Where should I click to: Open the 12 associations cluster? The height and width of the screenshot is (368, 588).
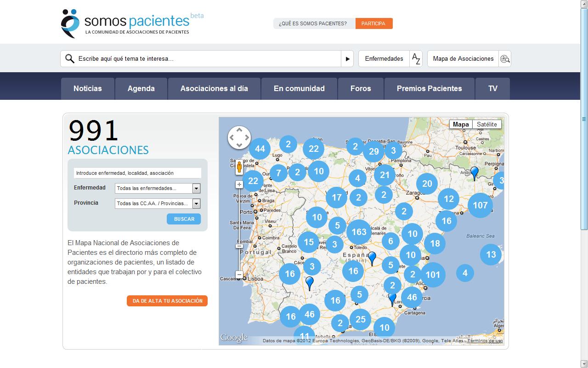[x=449, y=199]
